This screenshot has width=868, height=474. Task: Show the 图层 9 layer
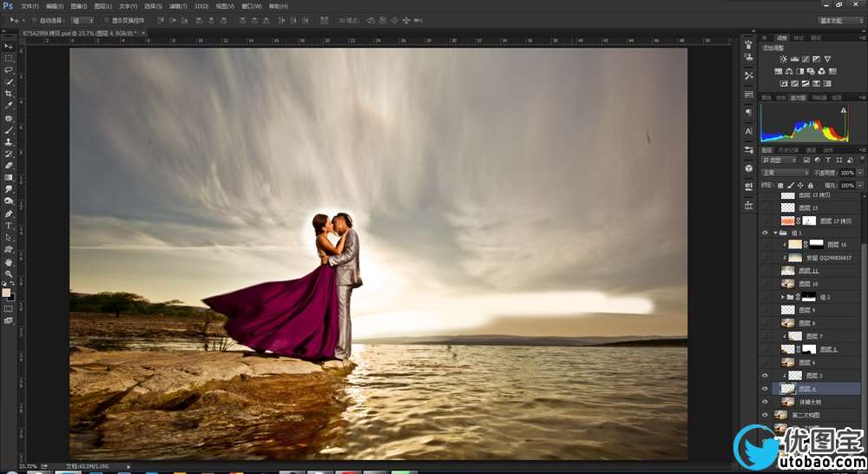click(765, 310)
